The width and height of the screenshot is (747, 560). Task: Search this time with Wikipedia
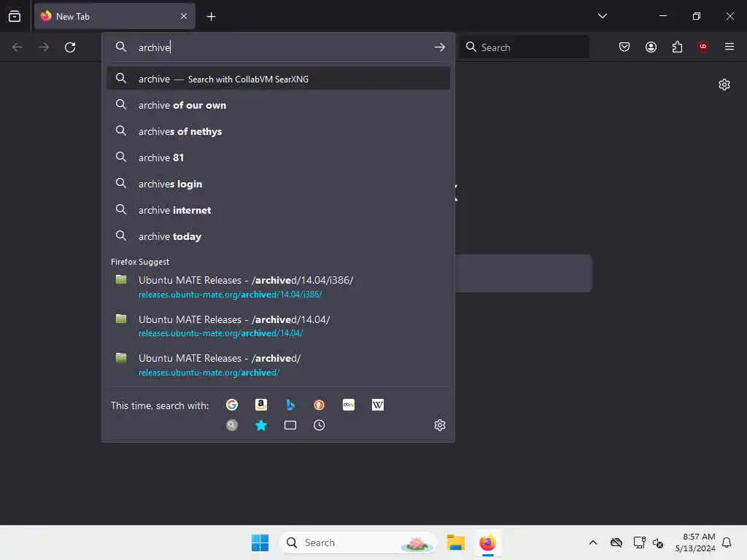point(378,405)
